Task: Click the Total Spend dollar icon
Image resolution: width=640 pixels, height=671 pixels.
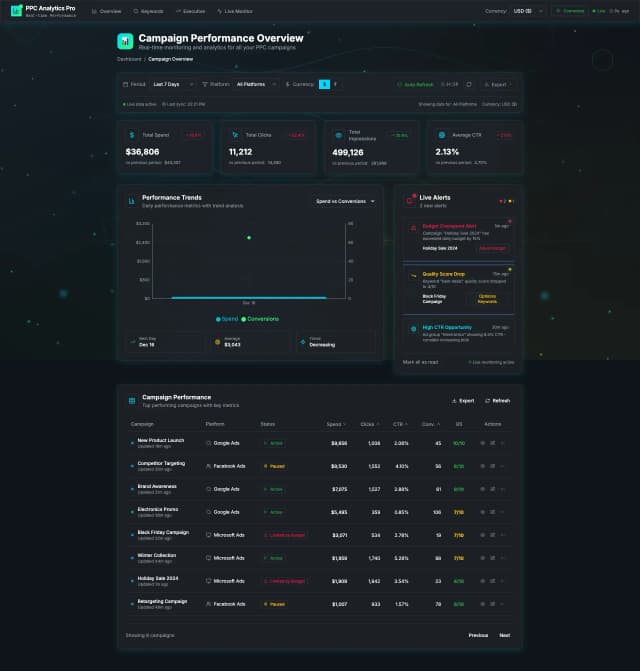Action: click(x=131, y=134)
